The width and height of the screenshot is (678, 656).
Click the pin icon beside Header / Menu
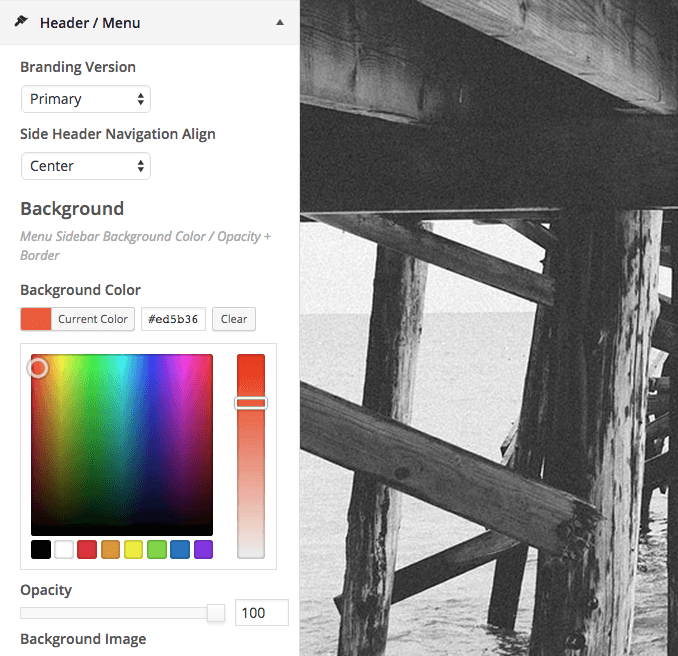(21, 21)
